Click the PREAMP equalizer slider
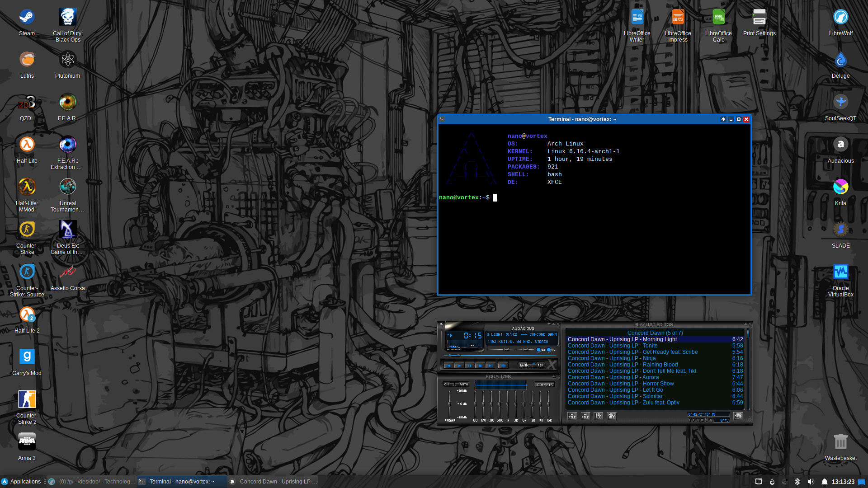 pos(449,403)
